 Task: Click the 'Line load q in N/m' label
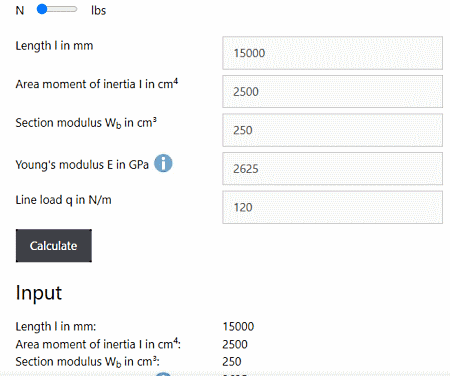(63, 200)
